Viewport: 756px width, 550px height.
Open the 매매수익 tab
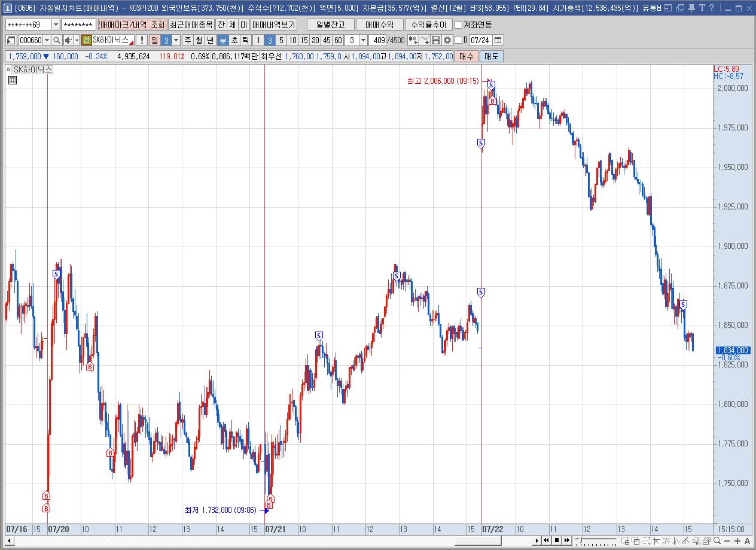click(379, 25)
